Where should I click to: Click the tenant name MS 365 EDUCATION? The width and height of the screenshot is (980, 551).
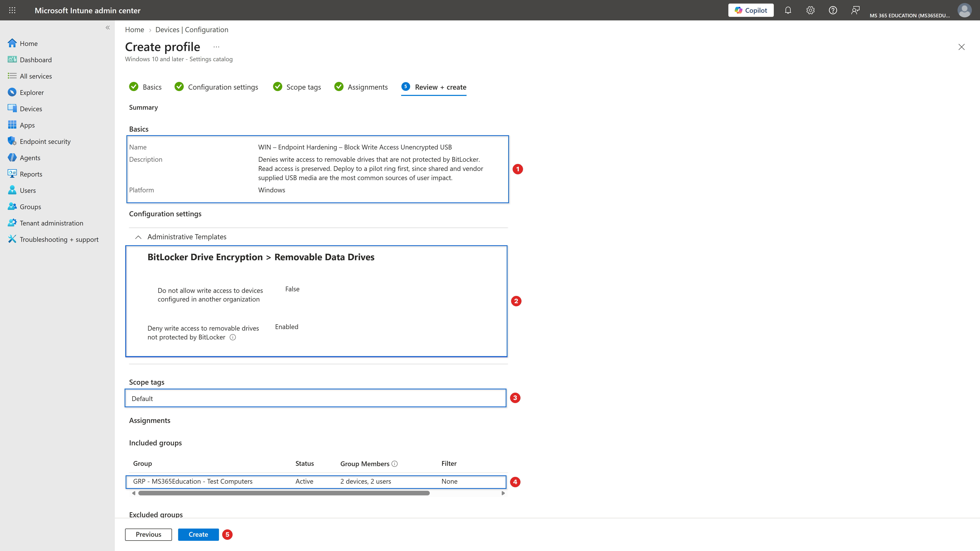click(x=910, y=16)
